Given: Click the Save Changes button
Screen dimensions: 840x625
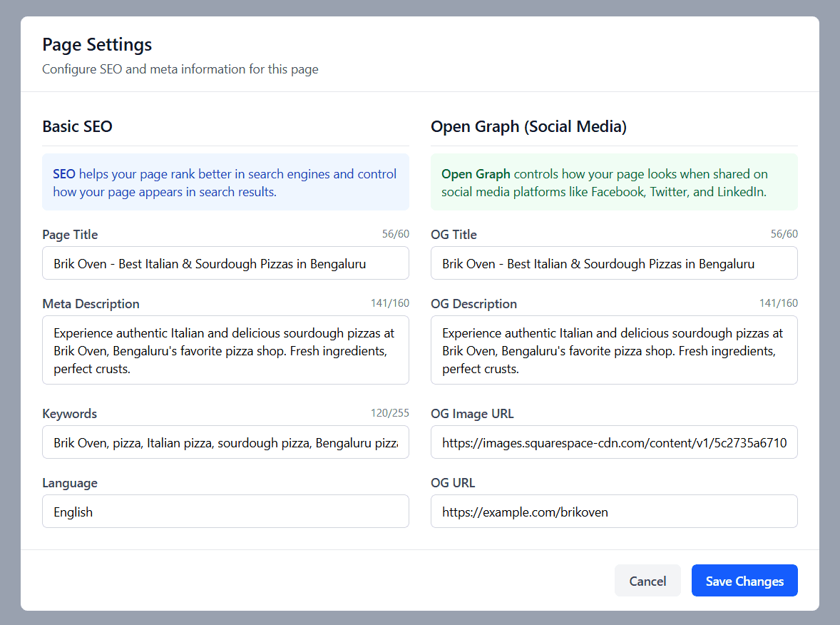Looking at the screenshot, I should (x=744, y=580).
